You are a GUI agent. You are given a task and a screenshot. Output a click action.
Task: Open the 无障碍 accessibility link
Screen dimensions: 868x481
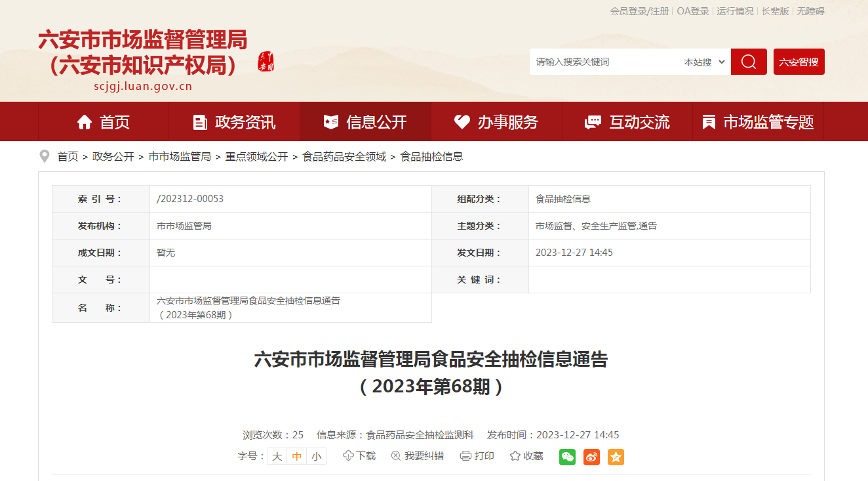coord(810,11)
